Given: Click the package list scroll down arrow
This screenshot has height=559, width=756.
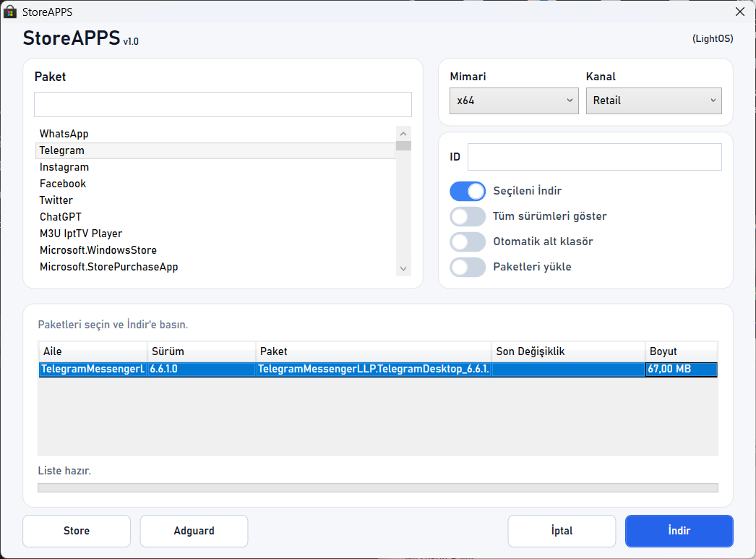Looking at the screenshot, I should coord(403,268).
